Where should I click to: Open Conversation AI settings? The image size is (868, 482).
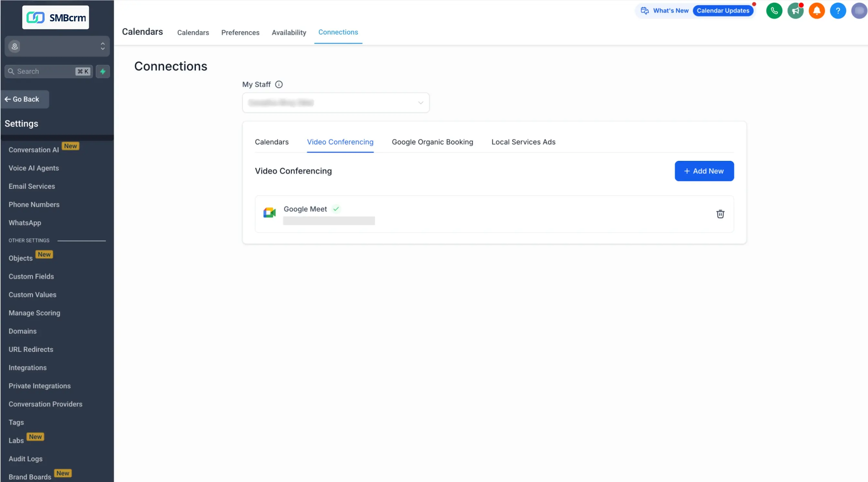(x=34, y=150)
